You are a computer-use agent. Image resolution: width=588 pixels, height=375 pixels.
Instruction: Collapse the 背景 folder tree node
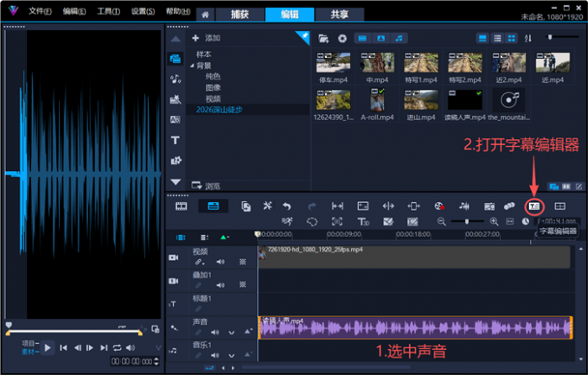click(192, 66)
